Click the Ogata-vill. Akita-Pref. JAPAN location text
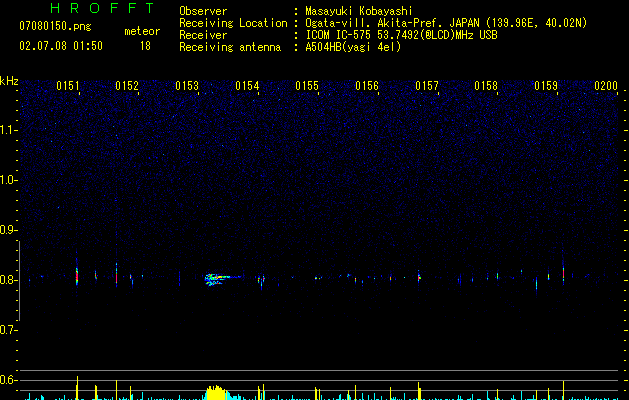629x400 pixels. 446,23
